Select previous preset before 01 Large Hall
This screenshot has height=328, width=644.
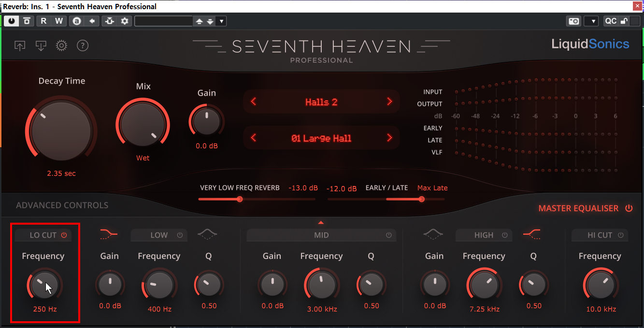pyautogui.click(x=253, y=138)
